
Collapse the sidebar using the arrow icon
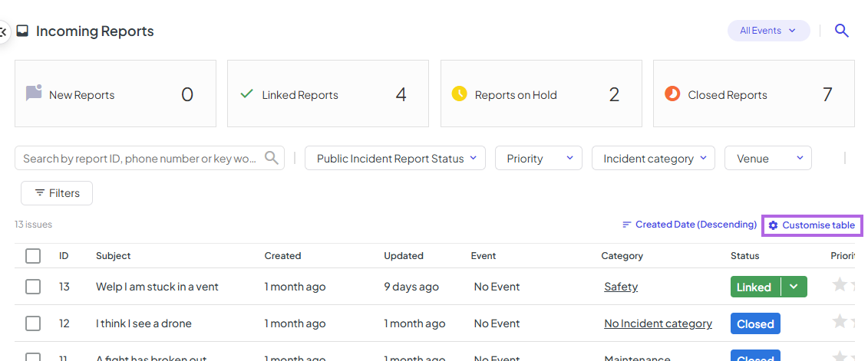[3, 31]
